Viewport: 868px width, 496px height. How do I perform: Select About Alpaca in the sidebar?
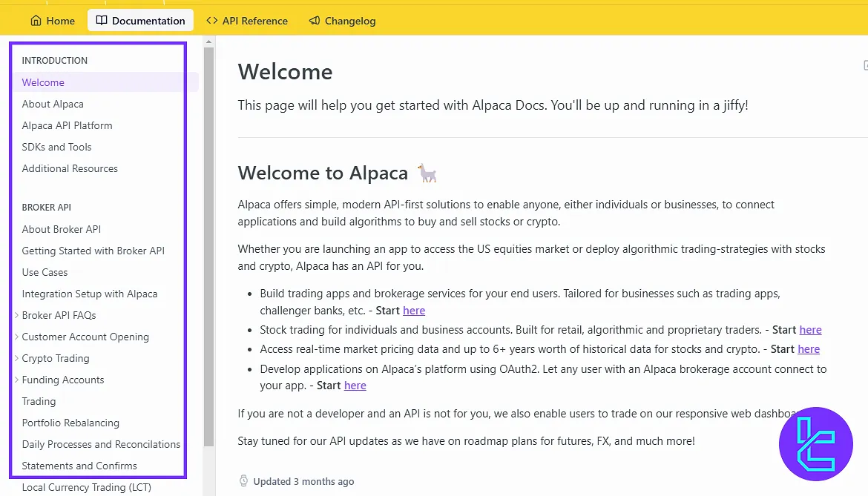coord(53,104)
